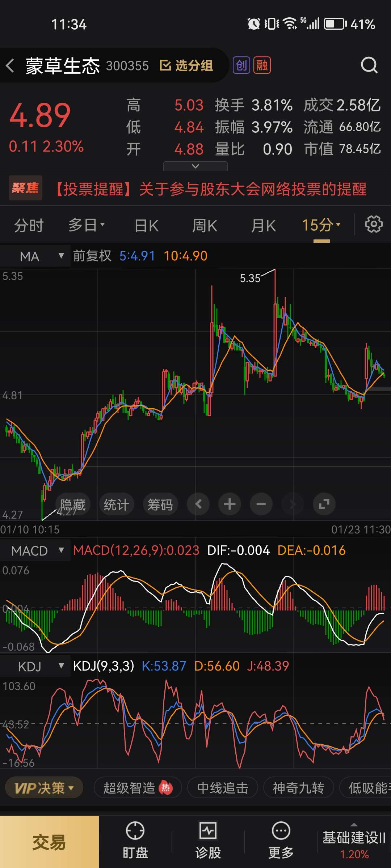Viewport: 391px width, 868px height.
Task: Tap the MACD histogram chart
Action: (195, 608)
